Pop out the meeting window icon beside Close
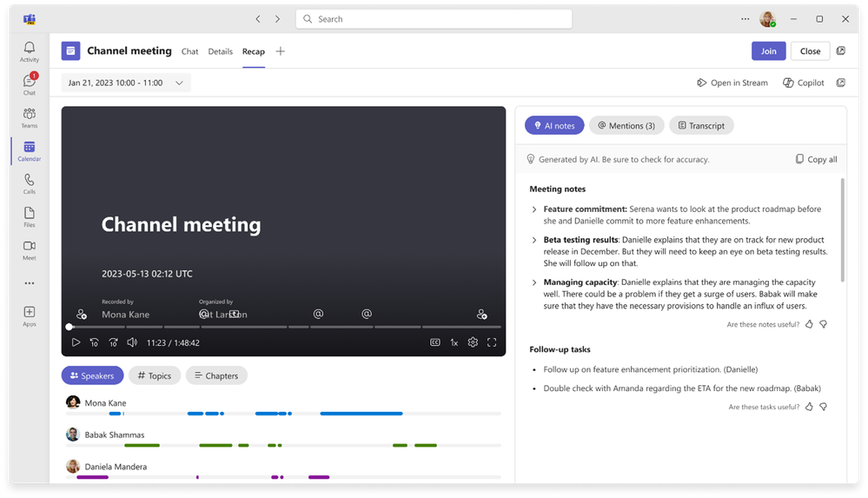 click(x=841, y=51)
